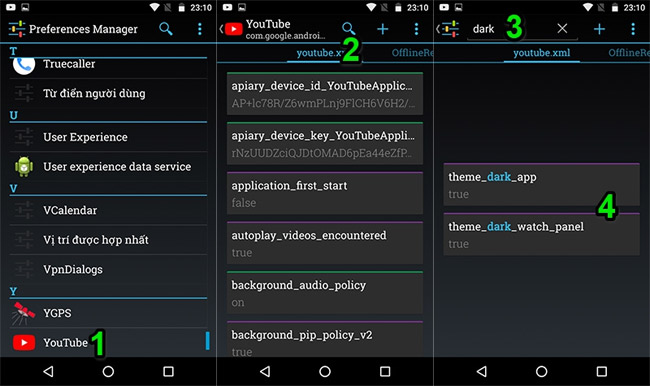Tap Android home button in middle screen
Image resolution: width=650 pixels, height=386 pixels.
point(325,371)
